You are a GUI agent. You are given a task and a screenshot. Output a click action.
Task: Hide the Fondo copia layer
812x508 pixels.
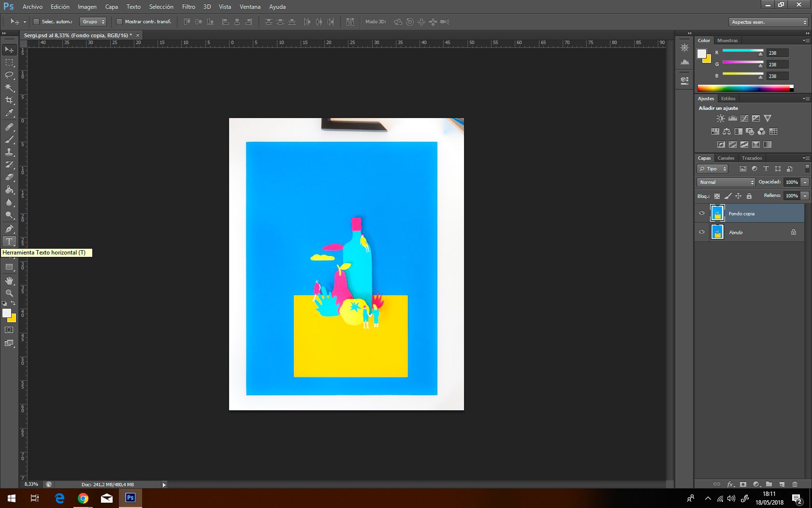702,213
